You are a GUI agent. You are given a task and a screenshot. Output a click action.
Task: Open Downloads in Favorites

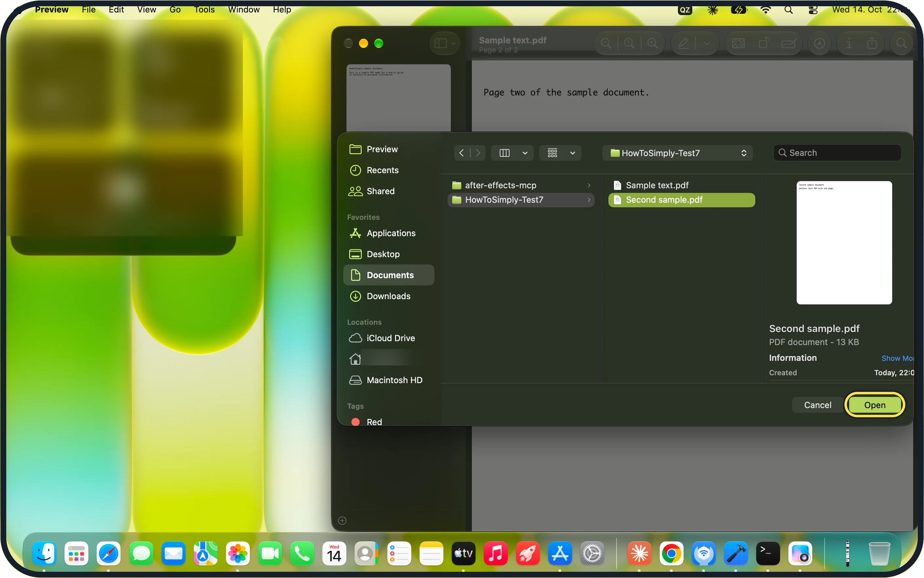389,296
